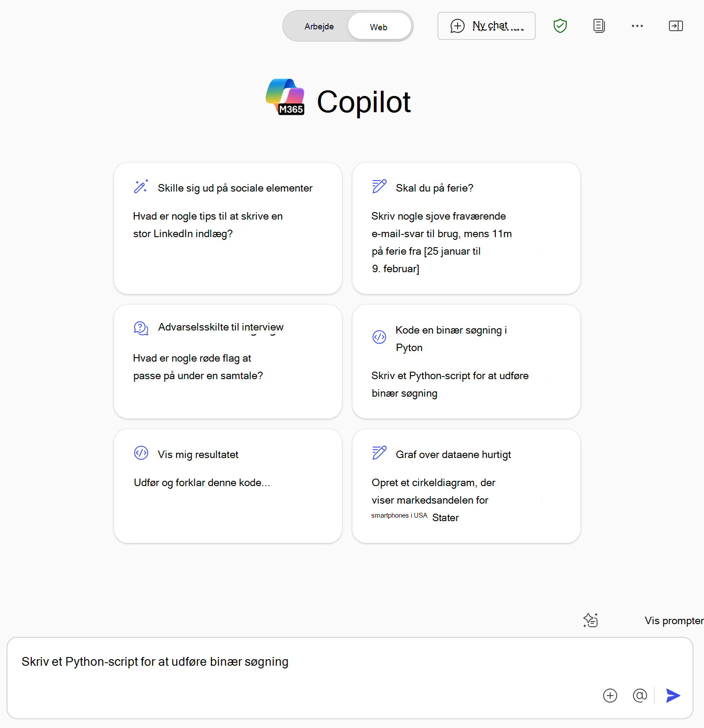Click the pencil icon on 'Graf over dataene' card
This screenshot has height=728, width=704.
click(379, 453)
